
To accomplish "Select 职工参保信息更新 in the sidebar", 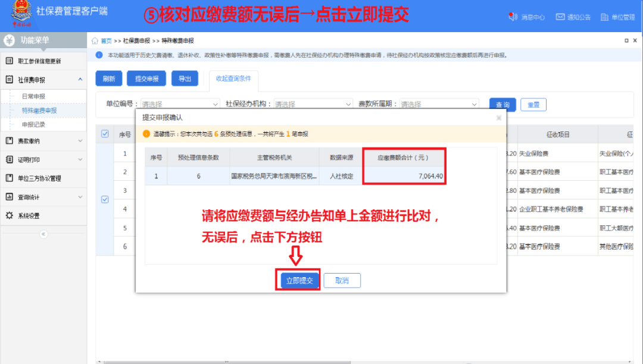I will (39, 61).
